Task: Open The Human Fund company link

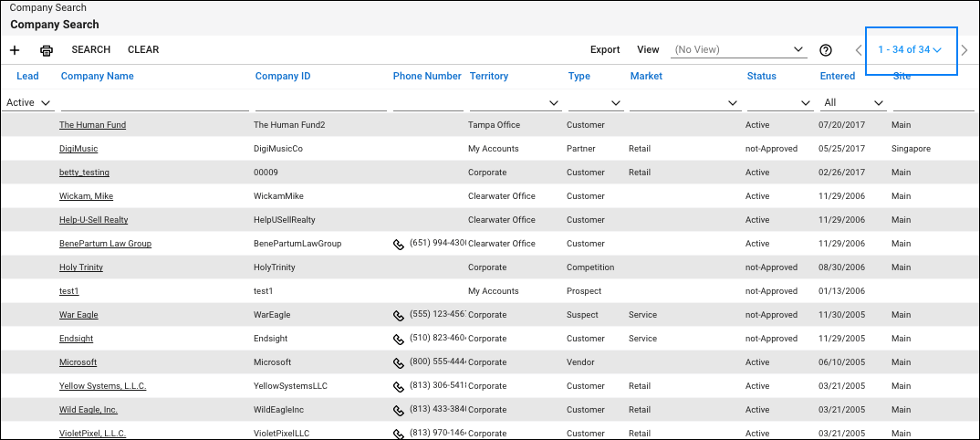Action: pos(92,125)
